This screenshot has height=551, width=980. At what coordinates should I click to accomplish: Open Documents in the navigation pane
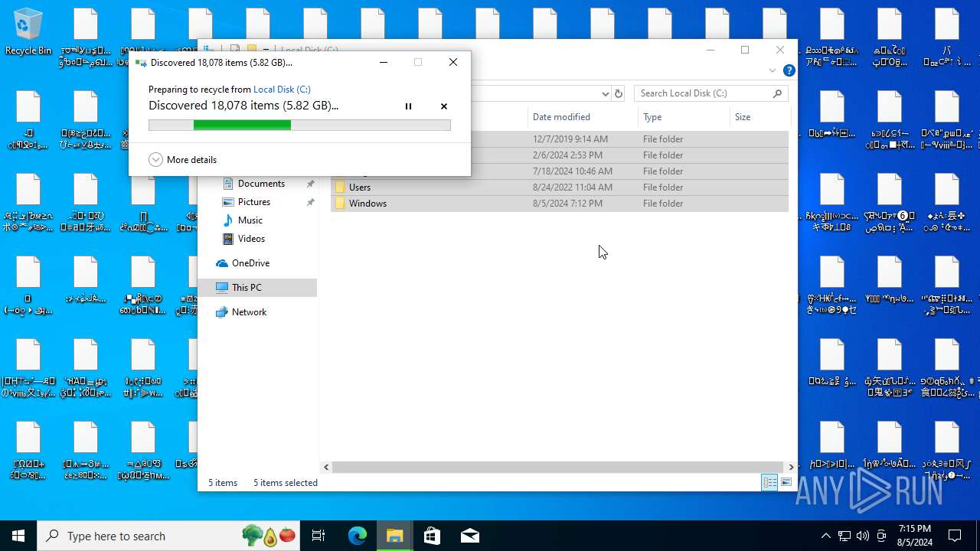pyautogui.click(x=261, y=184)
